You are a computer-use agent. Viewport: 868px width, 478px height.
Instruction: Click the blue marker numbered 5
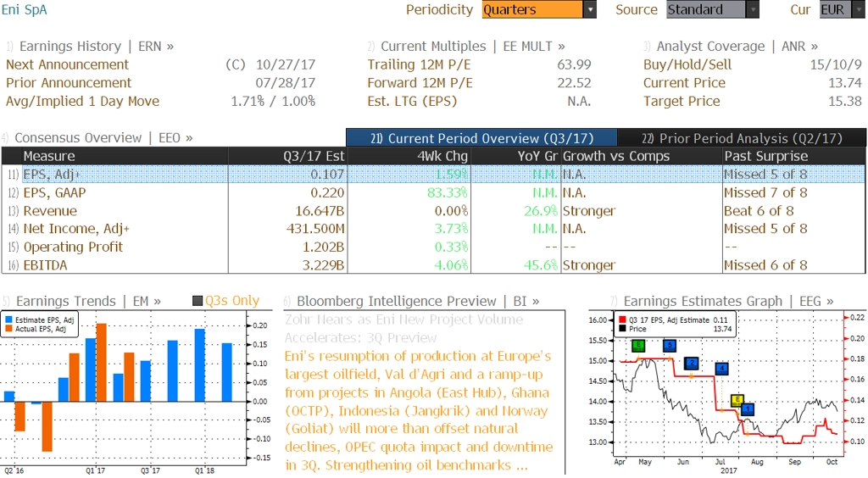[670, 345]
